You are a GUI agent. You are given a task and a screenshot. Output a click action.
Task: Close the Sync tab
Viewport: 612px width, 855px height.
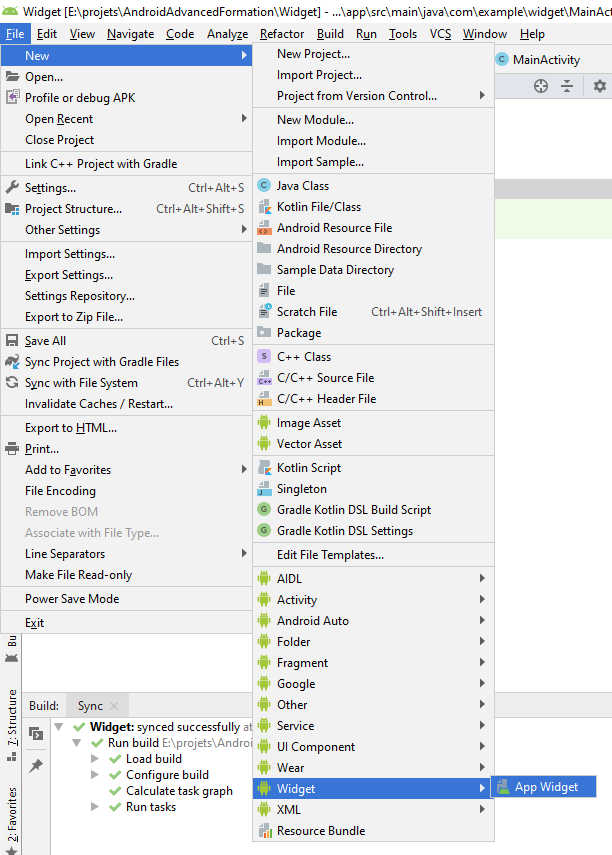114,706
